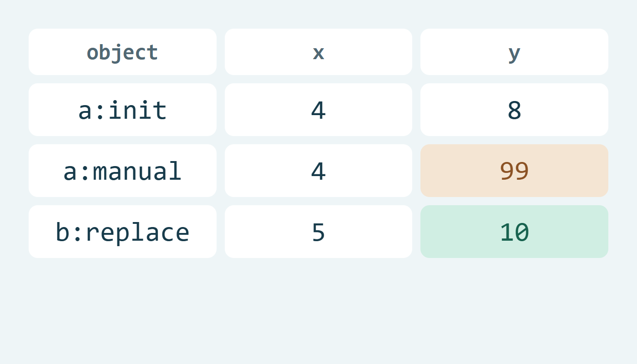Pick the y cell of b:replace row
637x364 pixels.
[514, 232]
